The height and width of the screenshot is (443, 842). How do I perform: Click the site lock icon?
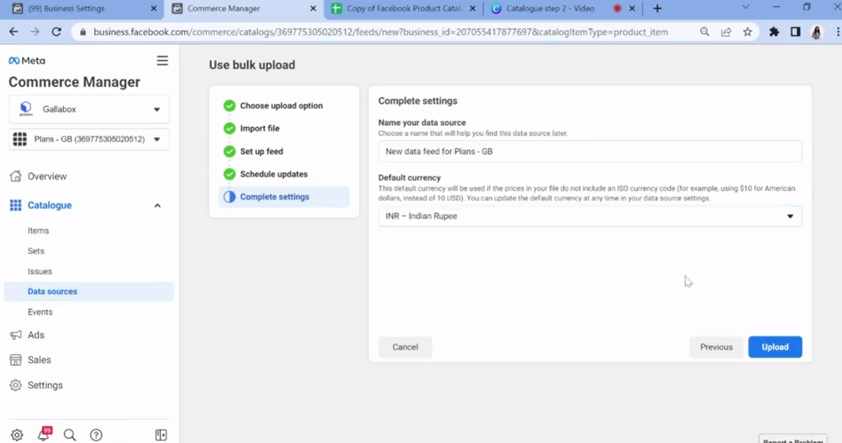point(83,32)
